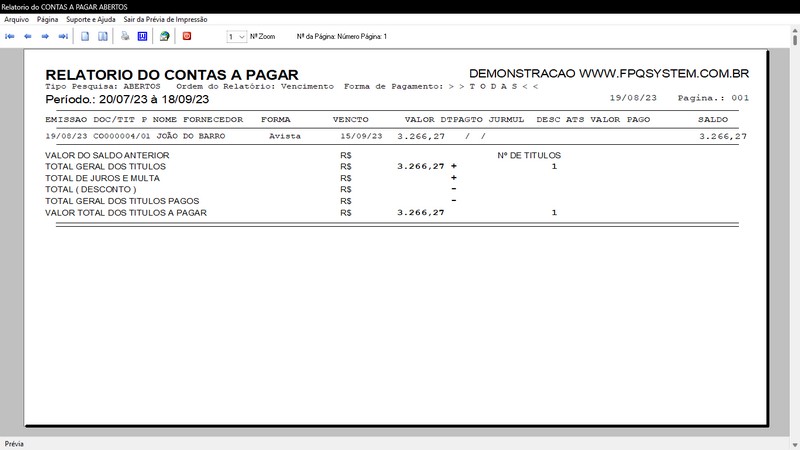800x450 pixels.
Task: Go to the previous page arrow
Action: tap(28, 36)
